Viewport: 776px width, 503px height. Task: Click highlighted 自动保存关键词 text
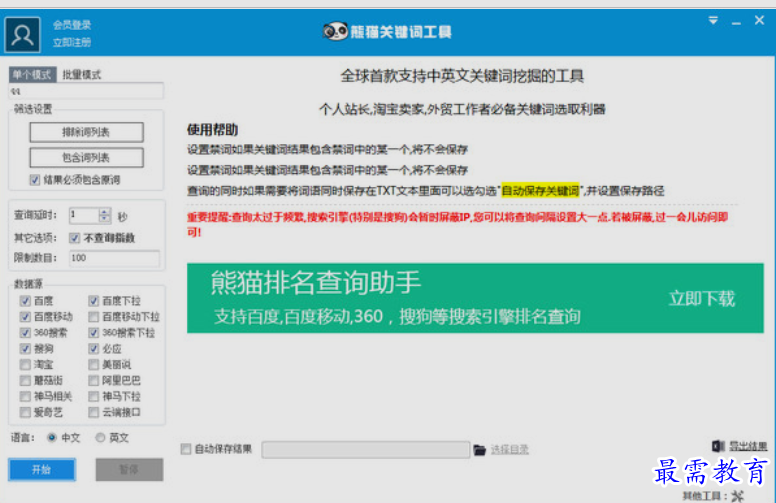tap(540, 191)
